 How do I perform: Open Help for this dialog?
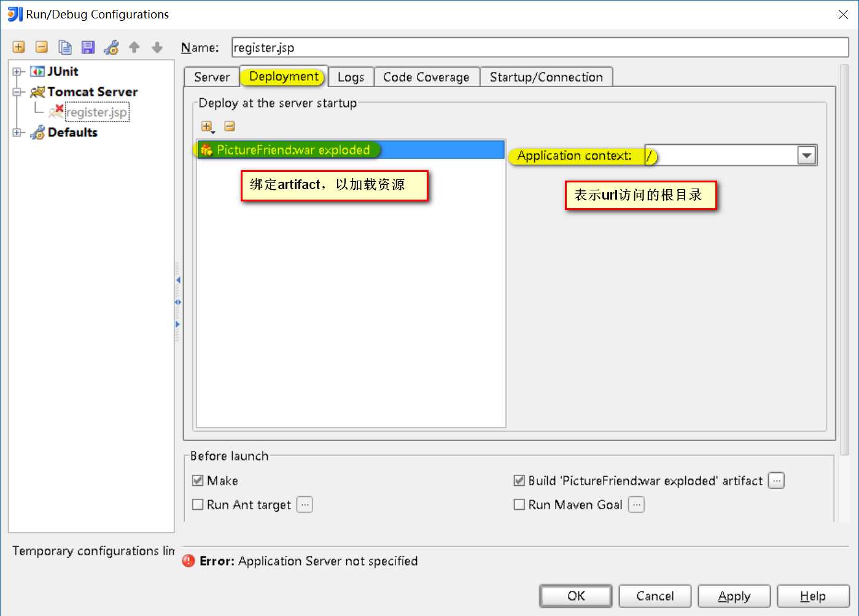coord(814,596)
